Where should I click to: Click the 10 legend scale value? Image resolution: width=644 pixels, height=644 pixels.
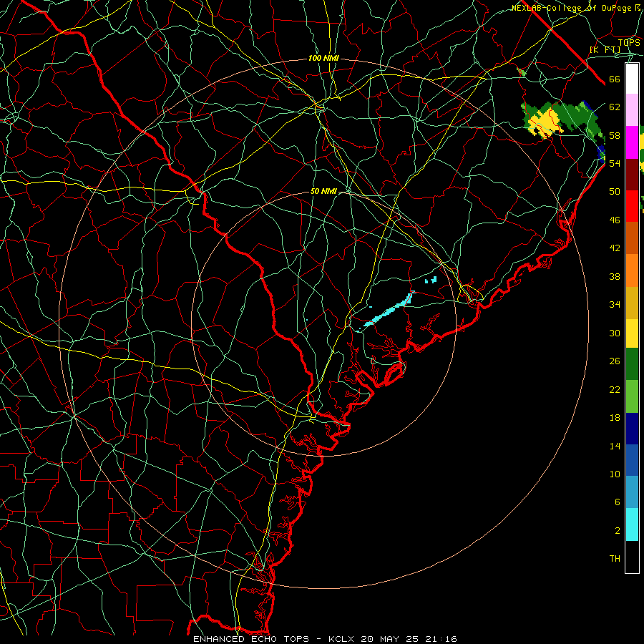(x=615, y=474)
